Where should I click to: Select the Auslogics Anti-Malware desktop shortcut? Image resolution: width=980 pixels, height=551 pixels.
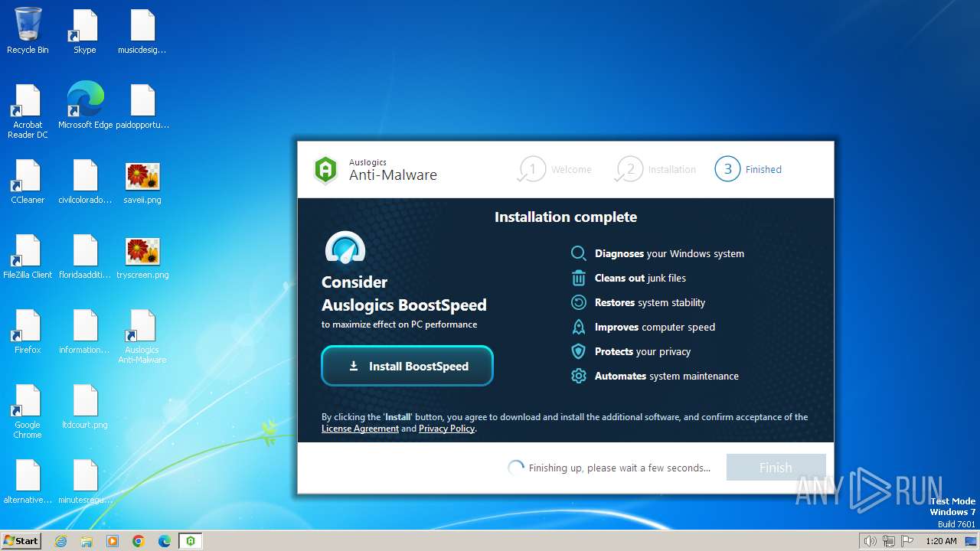pyautogui.click(x=142, y=336)
